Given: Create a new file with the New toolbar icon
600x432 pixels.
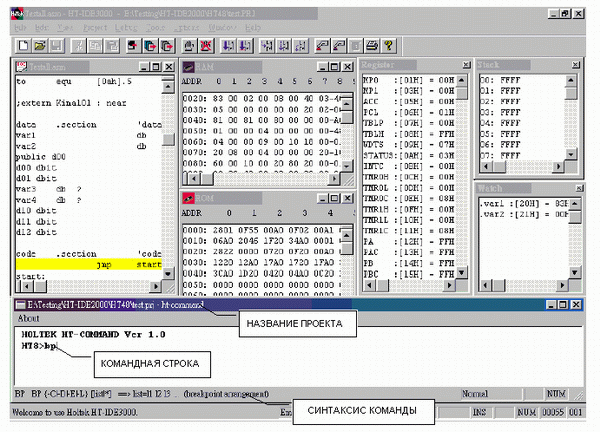Looking at the screenshot, I should click(23, 46).
